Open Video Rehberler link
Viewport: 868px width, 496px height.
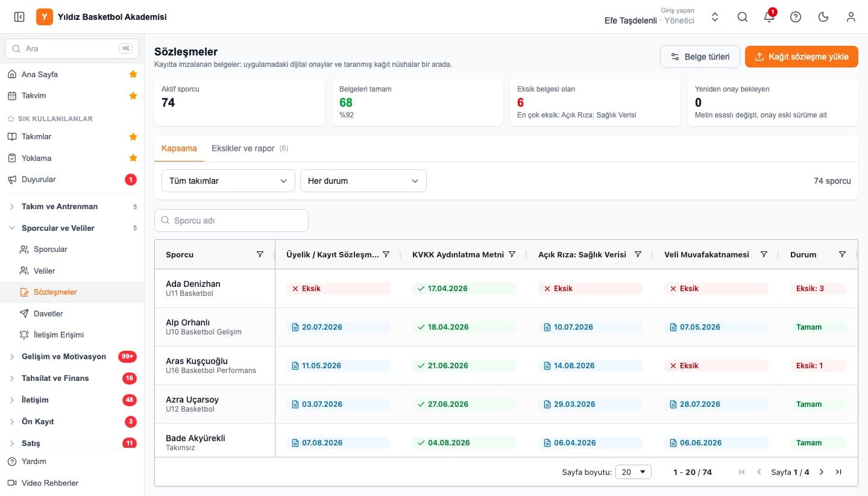tap(72, 483)
